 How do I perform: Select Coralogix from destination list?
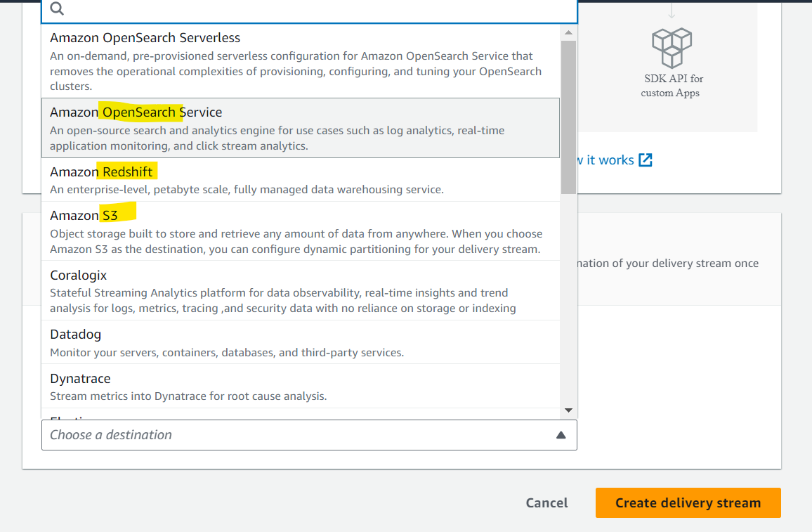301,291
